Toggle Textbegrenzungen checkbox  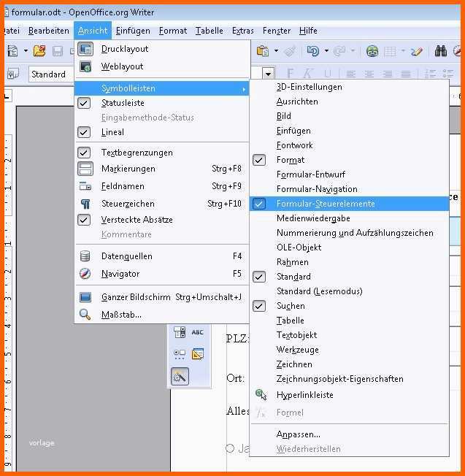coord(84,153)
